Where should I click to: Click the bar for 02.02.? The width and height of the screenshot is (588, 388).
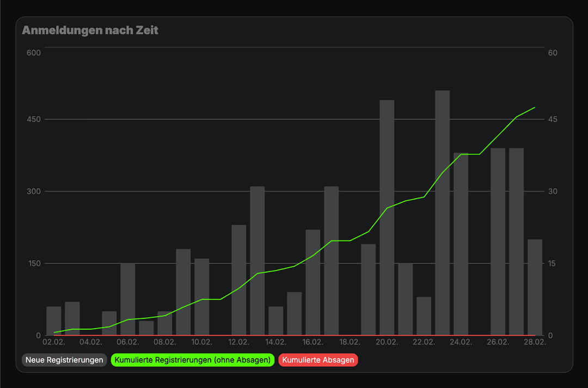[54, 321]
